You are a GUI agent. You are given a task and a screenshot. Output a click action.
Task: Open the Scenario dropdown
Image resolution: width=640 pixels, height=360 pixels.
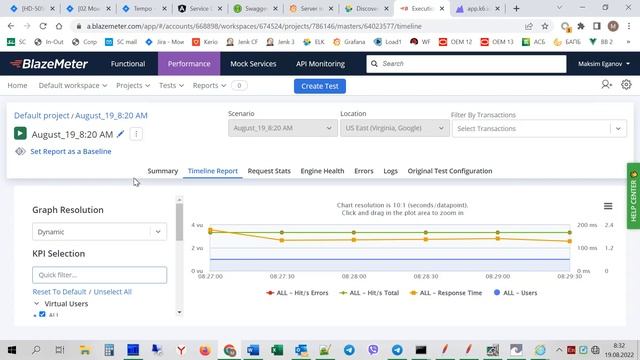(282, 128)
